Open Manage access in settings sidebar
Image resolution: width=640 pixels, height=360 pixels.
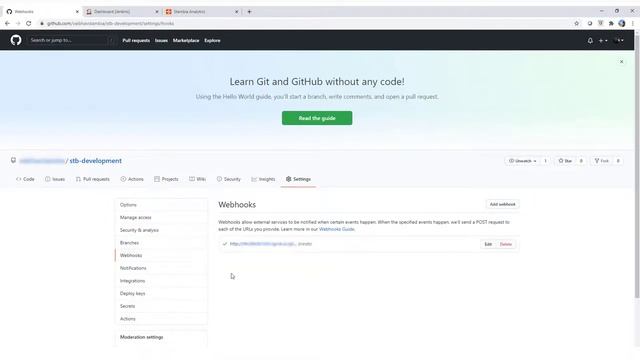tap(161, 218)
